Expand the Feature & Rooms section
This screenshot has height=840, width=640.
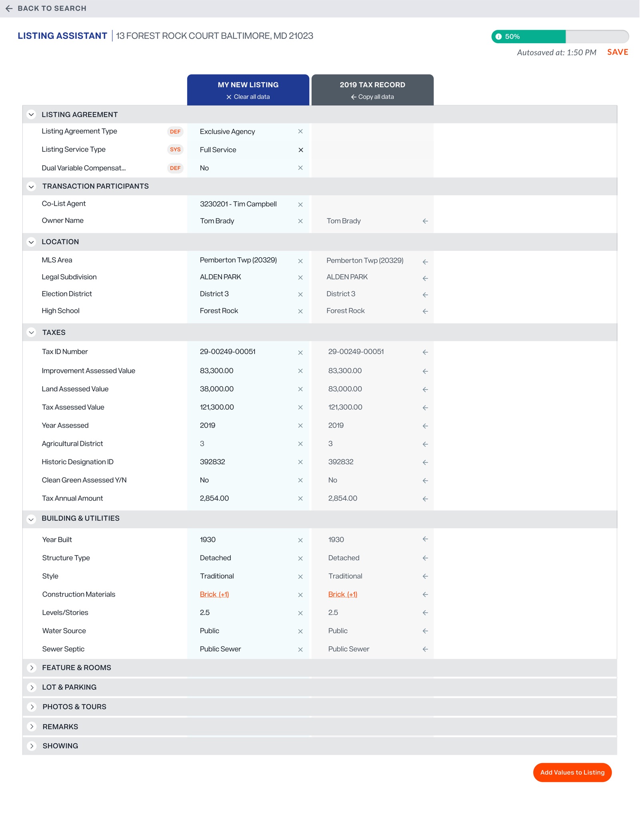[x=31, y=668]
